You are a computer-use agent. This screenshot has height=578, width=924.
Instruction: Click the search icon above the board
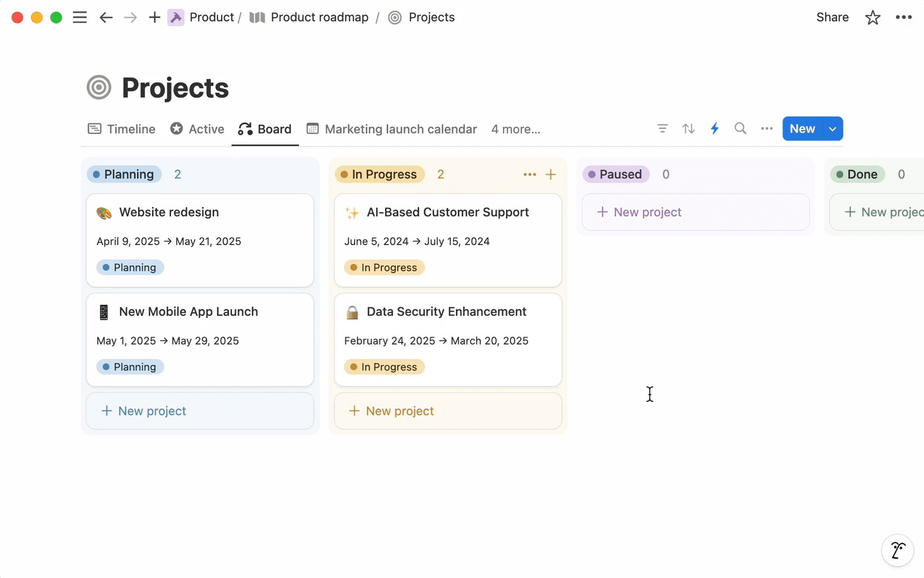[740, 128]
